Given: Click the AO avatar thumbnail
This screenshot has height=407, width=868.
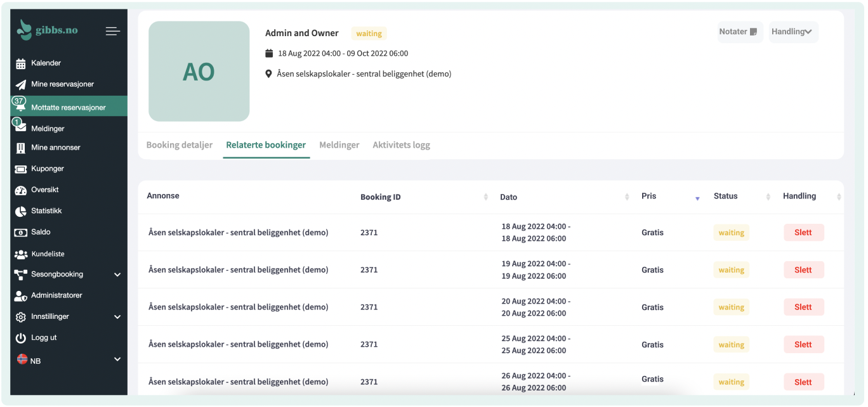Looking at the screenshot, I should (x=199, y=71).
